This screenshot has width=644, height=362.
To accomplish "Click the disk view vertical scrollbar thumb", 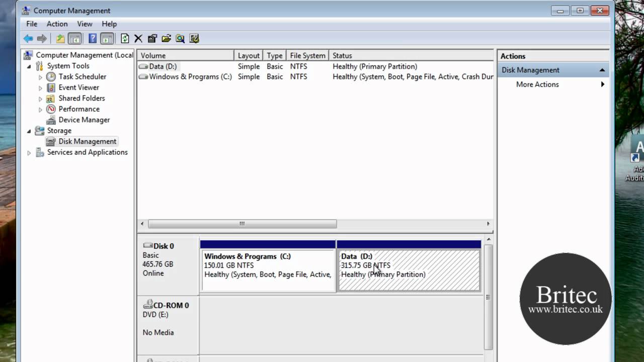I will click(x=488, y=297).
